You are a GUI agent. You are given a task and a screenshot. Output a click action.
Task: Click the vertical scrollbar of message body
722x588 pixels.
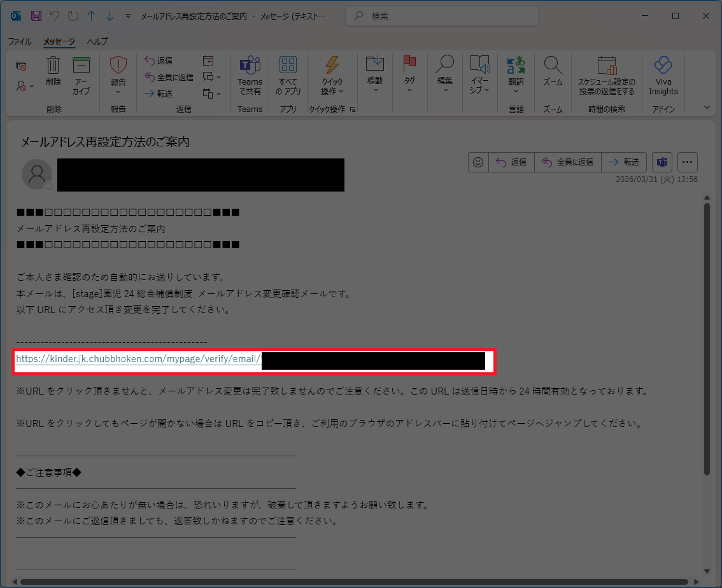click(x=706, y=337)
